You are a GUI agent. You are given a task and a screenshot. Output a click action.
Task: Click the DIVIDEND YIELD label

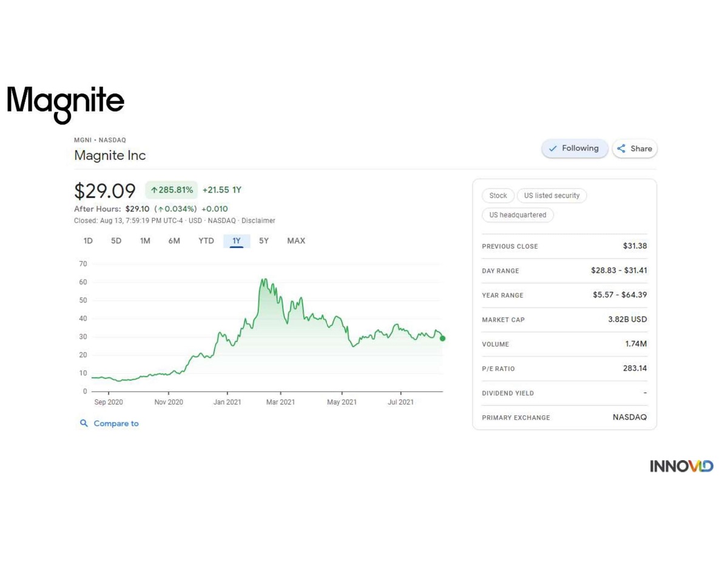click(508, 393)
